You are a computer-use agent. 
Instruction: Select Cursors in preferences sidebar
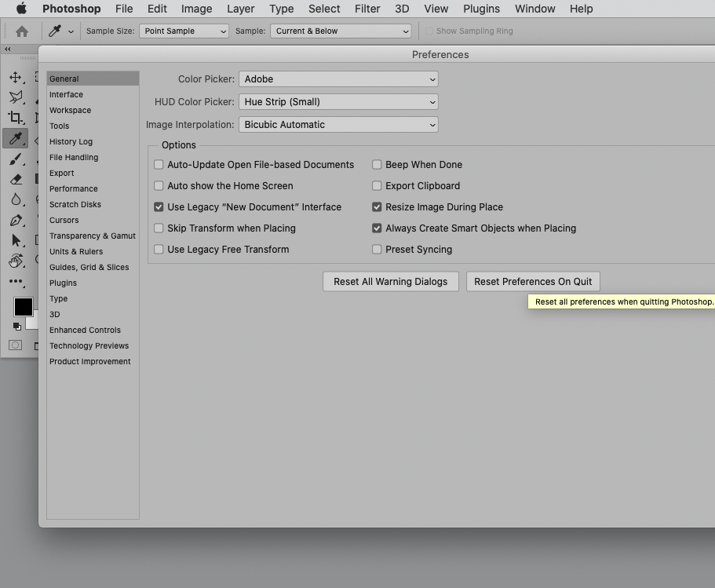pyautogui.click(x=93, y=221)
